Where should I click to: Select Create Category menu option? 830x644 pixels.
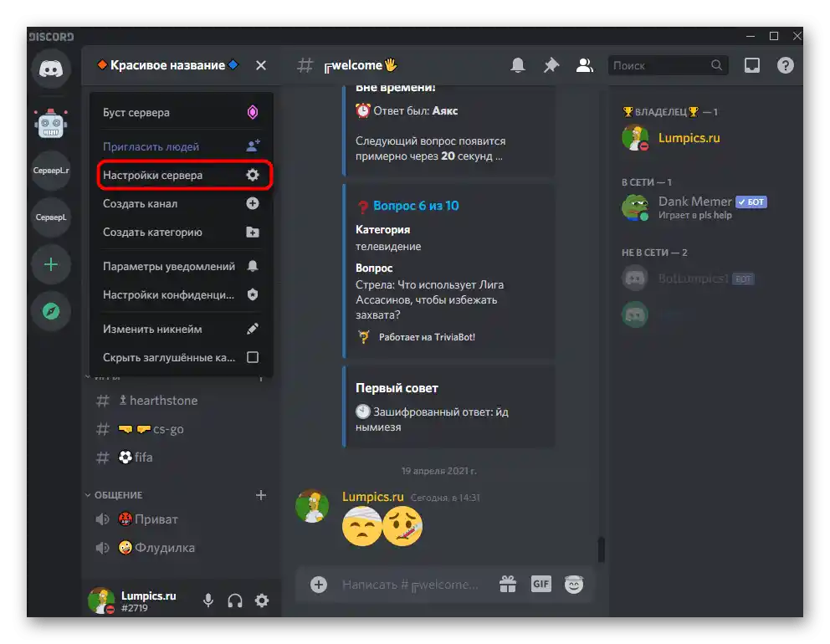point(181,233)
